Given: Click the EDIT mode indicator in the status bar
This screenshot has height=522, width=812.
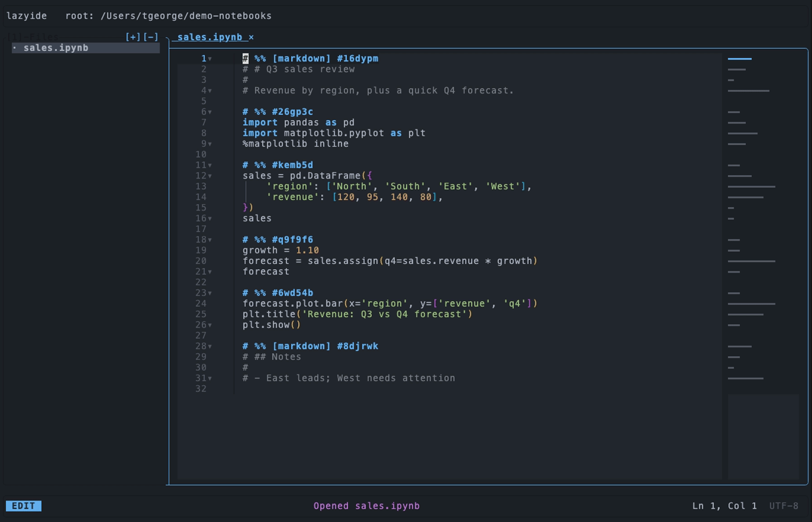Looking at the screenshot, I should coord(24,506).
